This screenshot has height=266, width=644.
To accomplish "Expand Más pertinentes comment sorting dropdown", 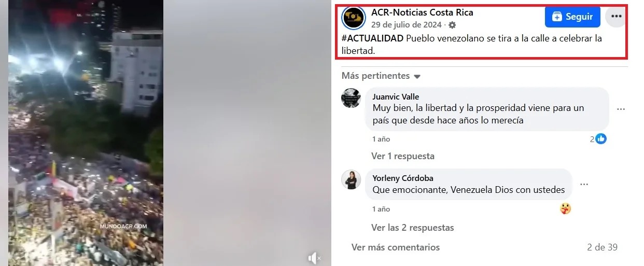I will coord(381,76).
